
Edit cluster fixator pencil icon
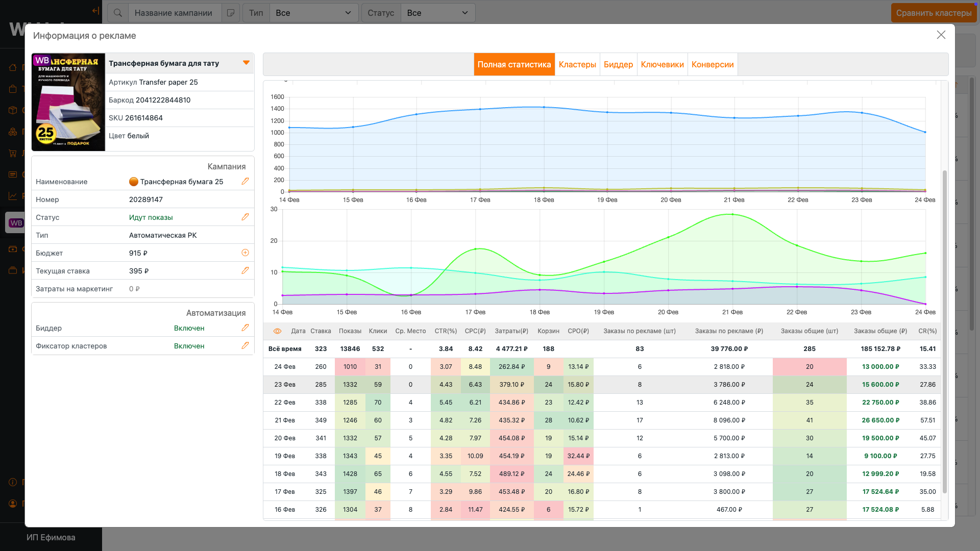click(x=245, y=345)
